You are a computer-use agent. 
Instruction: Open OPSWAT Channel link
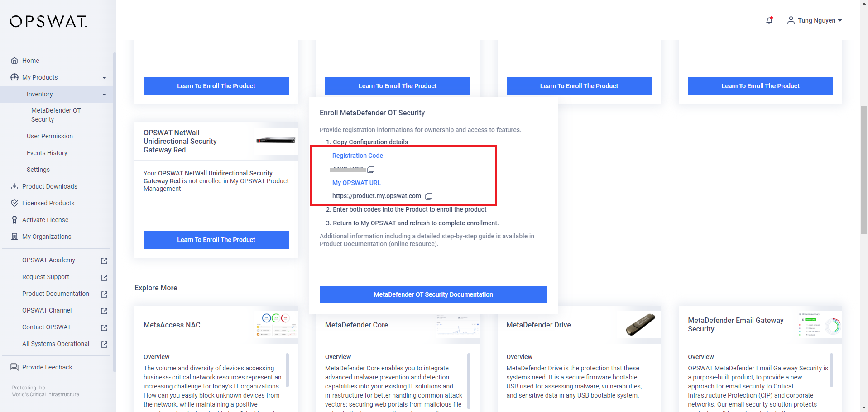pyautogui.click(x=47, y=310)
